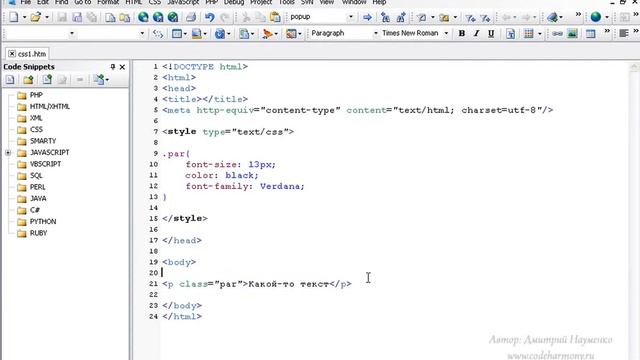Select the HTML/XHTML snippets folder
The width and height of the screenshot is (640, 360).
tap(49, 107)
